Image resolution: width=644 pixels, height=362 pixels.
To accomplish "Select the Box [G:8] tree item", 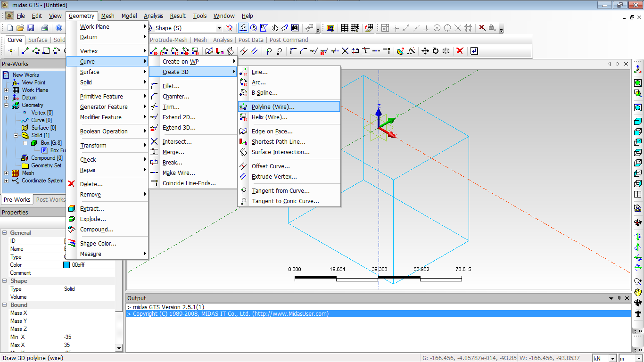I will click(51, 143).
